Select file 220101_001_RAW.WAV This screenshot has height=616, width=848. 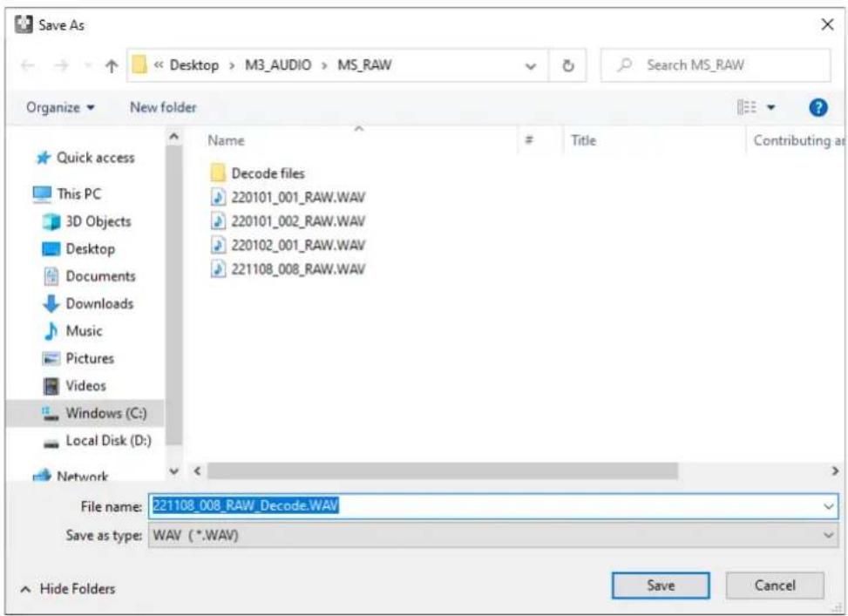pos(298,198)
